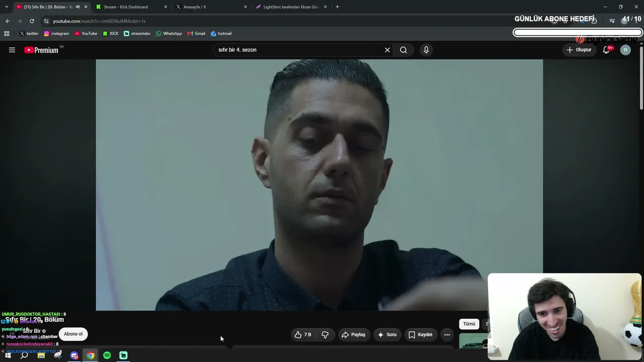Expand the Chrome tab search dropdown
Image resolution: width=644 pixels, height=362 pixels.
click(7, 7)
